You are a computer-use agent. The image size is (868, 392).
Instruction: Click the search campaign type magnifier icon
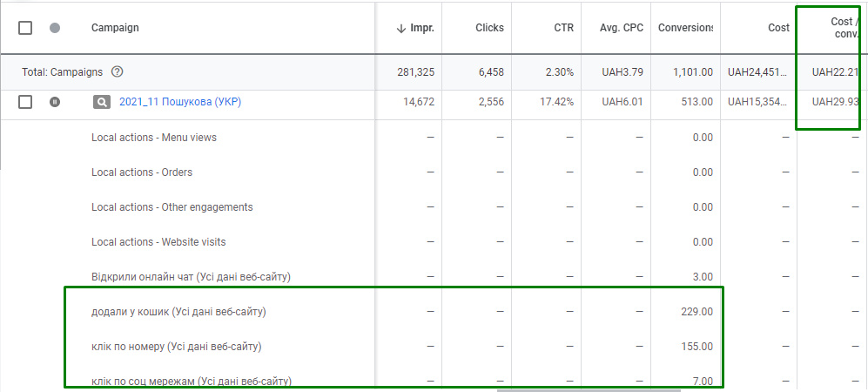(x=102, y=102)
